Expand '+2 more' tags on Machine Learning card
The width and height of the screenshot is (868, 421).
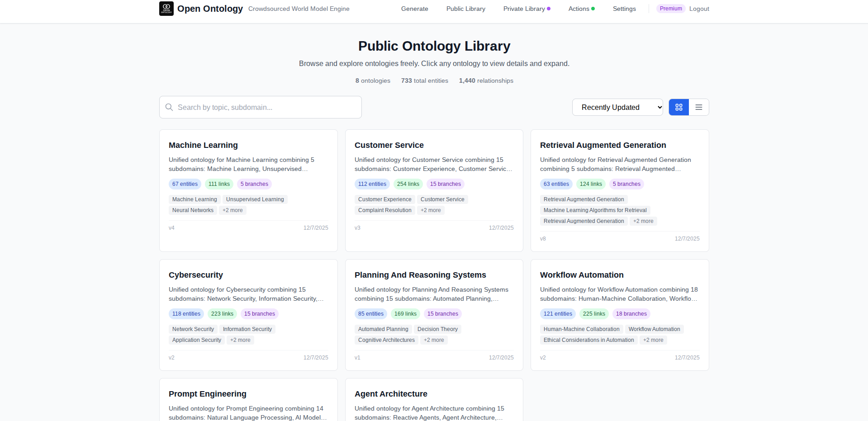pyautogui.click(x=232, y=210)
